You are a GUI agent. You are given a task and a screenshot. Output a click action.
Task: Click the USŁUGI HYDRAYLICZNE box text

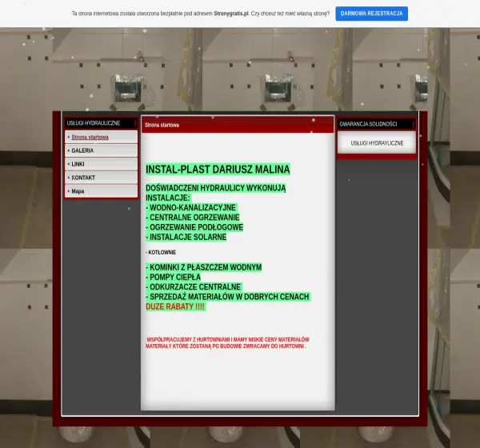click(377, 143)
